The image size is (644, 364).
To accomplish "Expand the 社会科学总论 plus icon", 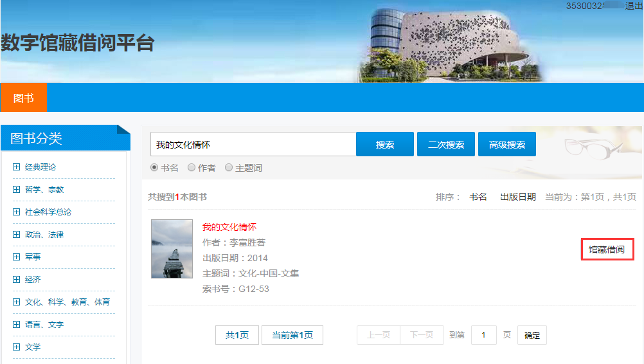I will tap(16, 212).
